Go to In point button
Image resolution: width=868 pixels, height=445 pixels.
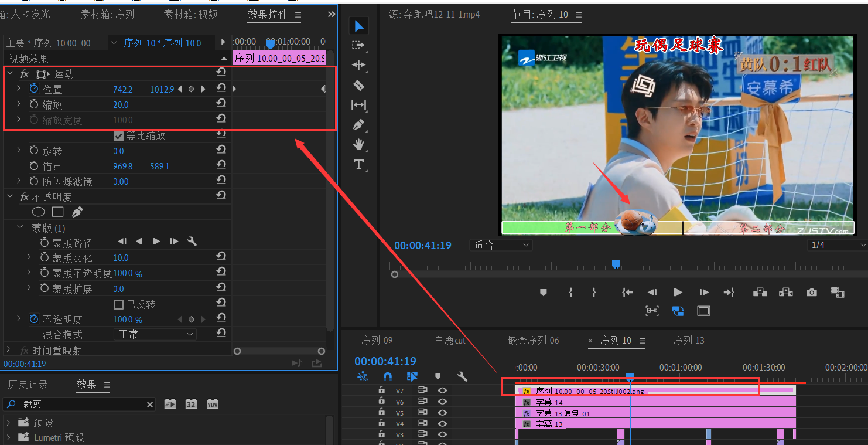coord(627,292)
